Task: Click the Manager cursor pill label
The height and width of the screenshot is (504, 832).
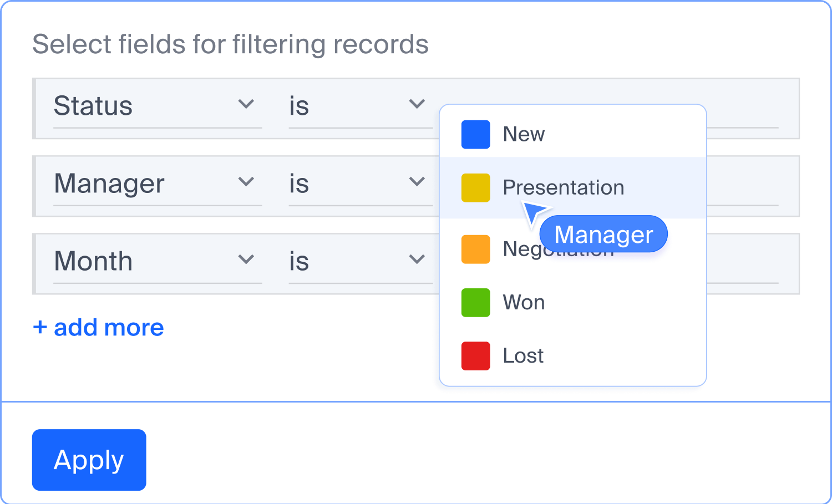Action: point(603,234)
